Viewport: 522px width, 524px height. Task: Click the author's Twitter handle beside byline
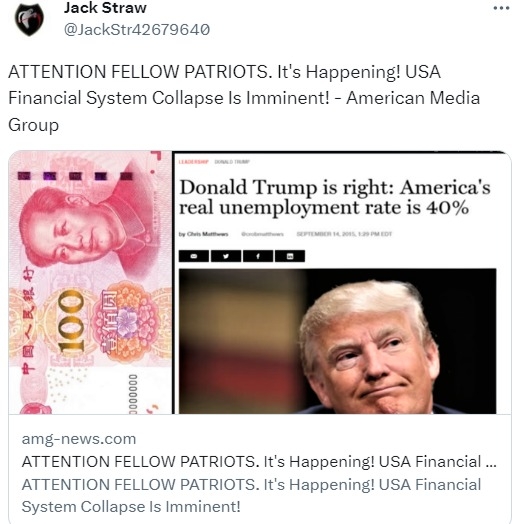(x=262, y=234)
